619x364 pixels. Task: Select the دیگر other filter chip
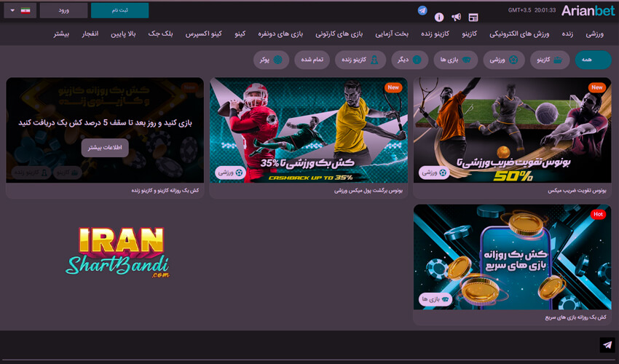pyautogui.click(x=410, y=60)
